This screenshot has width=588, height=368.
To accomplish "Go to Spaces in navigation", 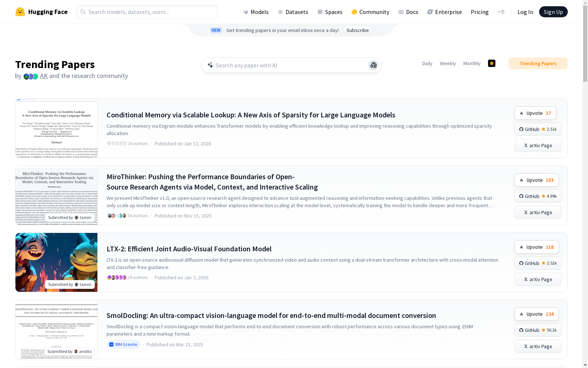I will (x=330, y=12).
